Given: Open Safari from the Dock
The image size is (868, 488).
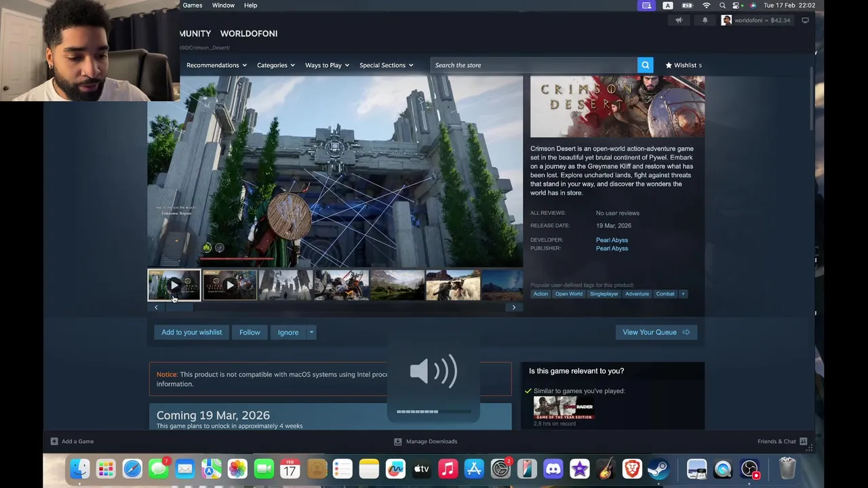Looking at the screenshot, I should coord(132,468).
